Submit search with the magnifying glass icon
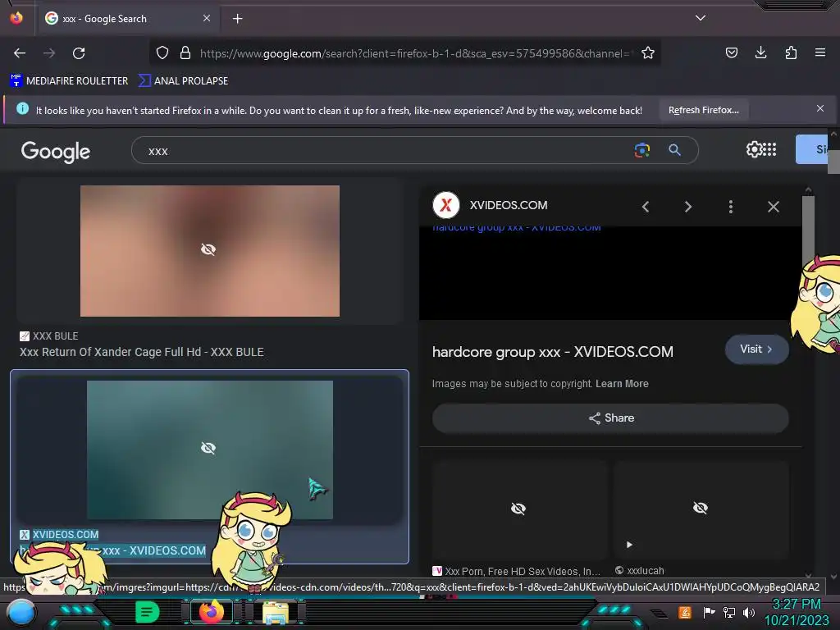The width and height of the screenshot is (840, 630). click(674, 151)
